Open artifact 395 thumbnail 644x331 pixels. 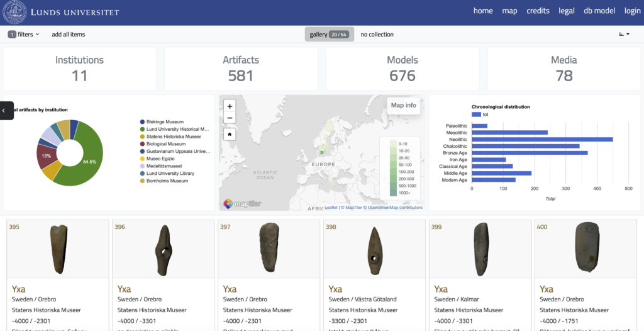(x=58, y=249)
